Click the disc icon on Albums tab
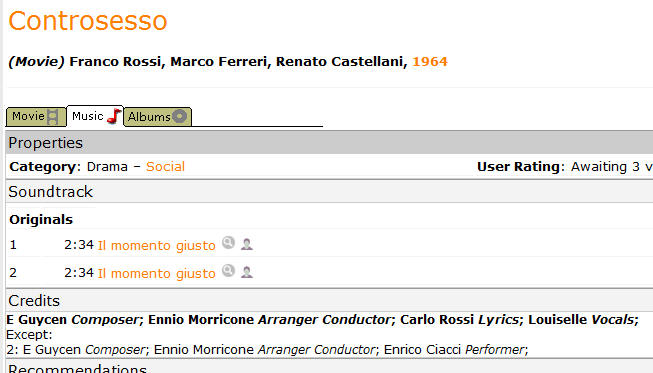653x373 pixels. (x=179, y=116)
